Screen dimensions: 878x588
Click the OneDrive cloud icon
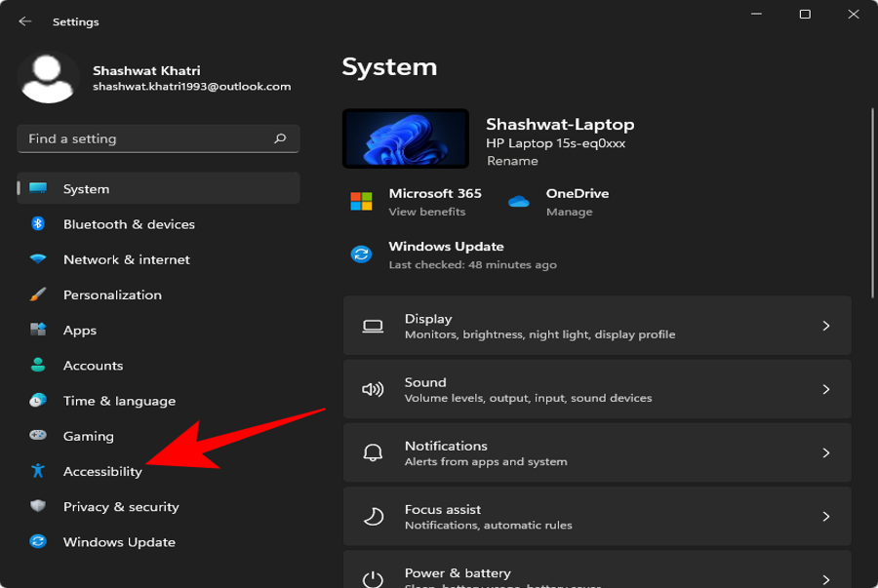point(519,202)
